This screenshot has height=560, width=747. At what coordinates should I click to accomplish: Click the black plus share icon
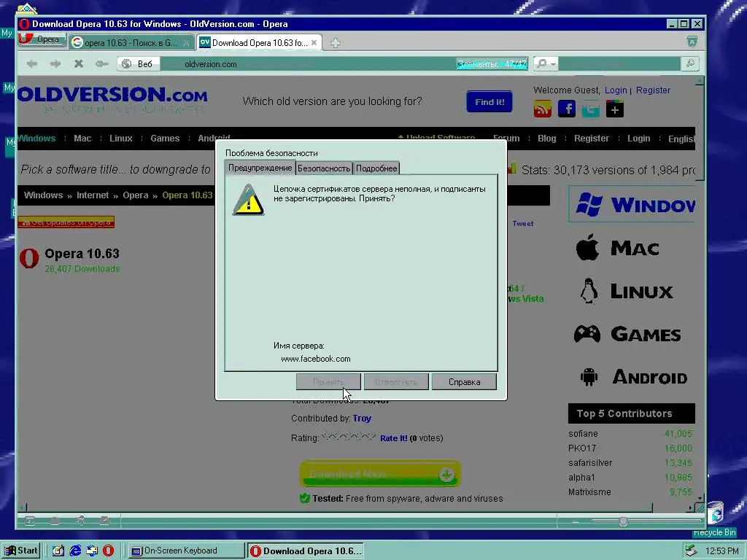pos(614,109)
